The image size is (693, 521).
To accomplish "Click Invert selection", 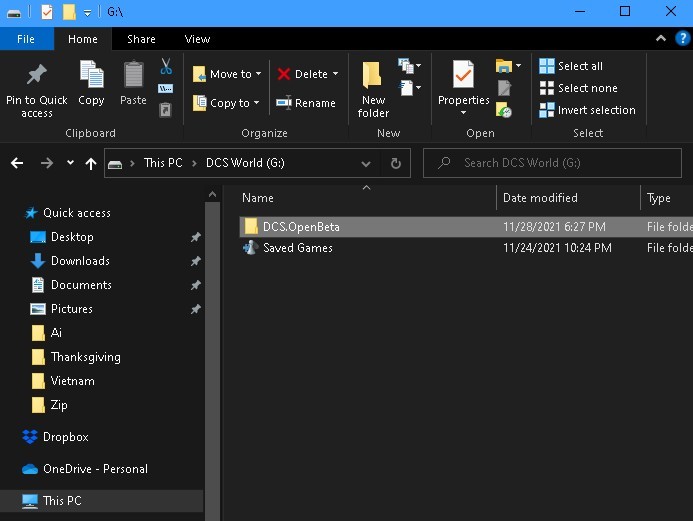I will 587,110.
